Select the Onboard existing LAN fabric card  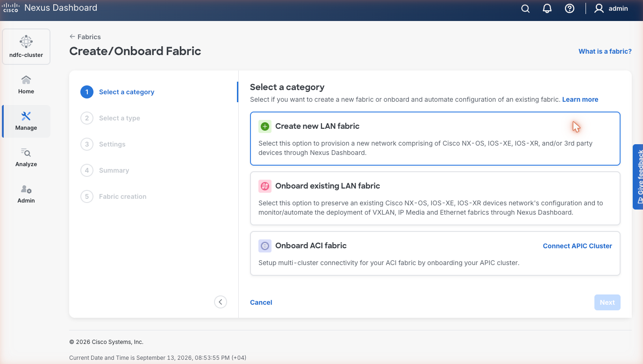(x=435, y=198)
